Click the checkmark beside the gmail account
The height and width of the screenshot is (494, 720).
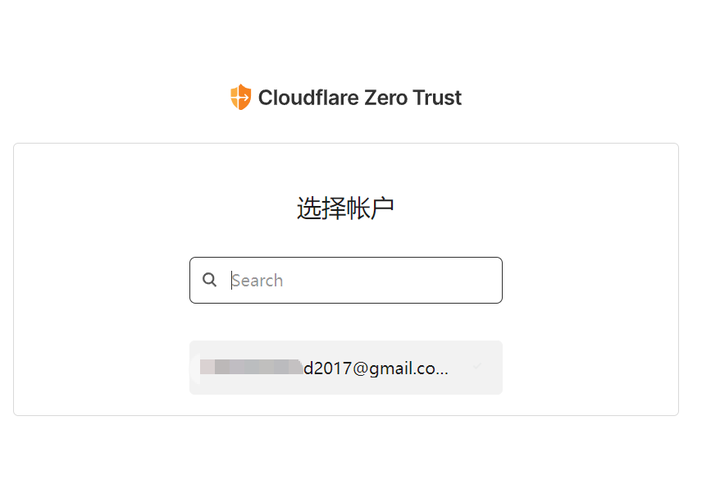pos(477,366)
